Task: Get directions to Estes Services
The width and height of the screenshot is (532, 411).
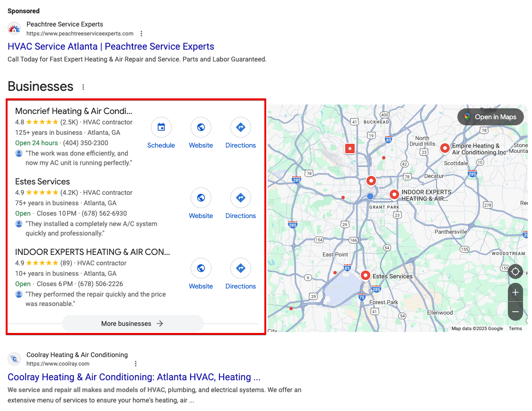Action: 240,198
